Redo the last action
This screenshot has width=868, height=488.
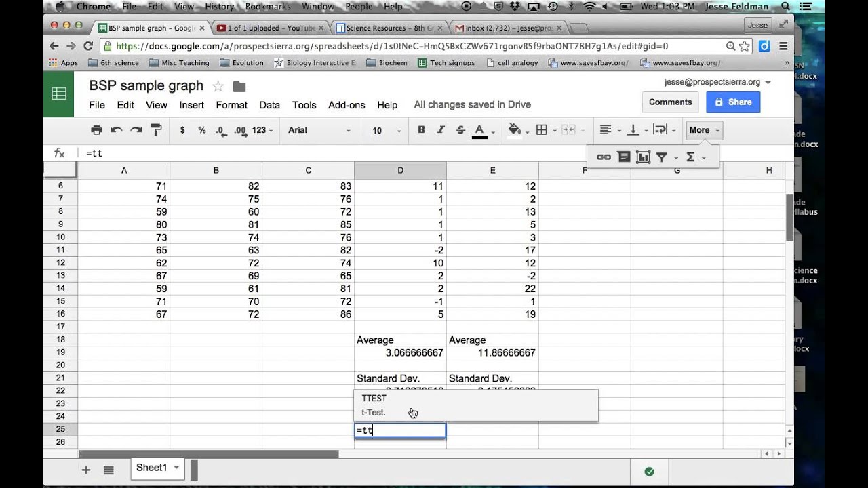[x=136, y=130]
